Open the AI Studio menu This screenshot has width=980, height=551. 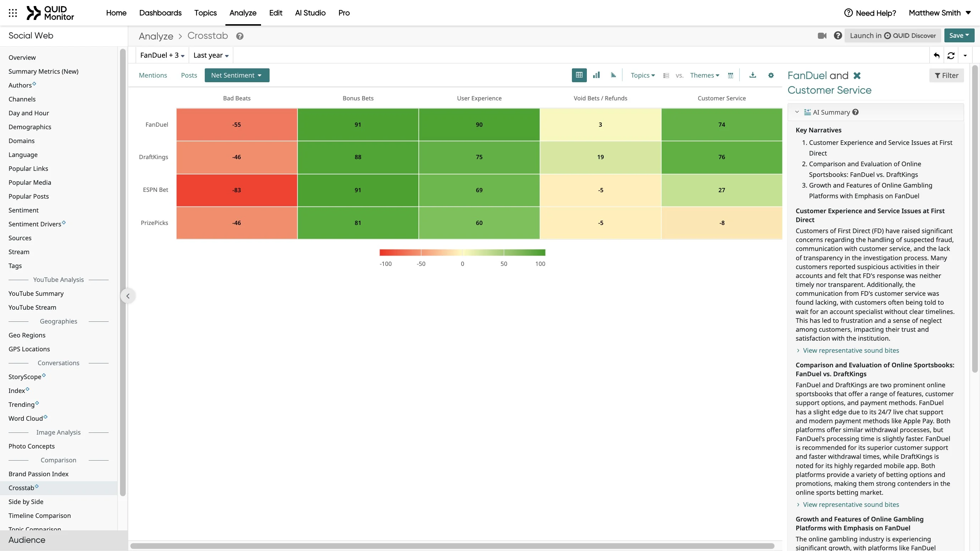(x=310, y=13)
